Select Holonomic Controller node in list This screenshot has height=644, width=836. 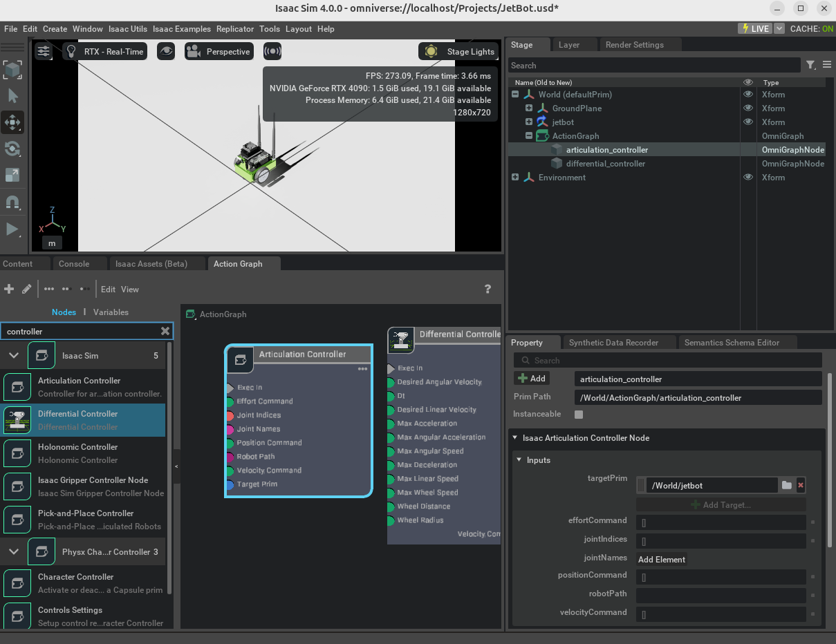tap(83, 453)
